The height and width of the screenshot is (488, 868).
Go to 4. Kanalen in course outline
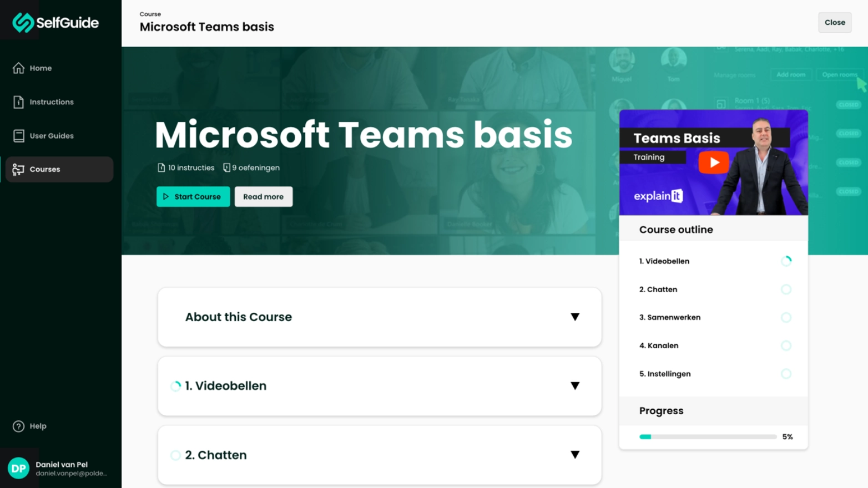659,345
